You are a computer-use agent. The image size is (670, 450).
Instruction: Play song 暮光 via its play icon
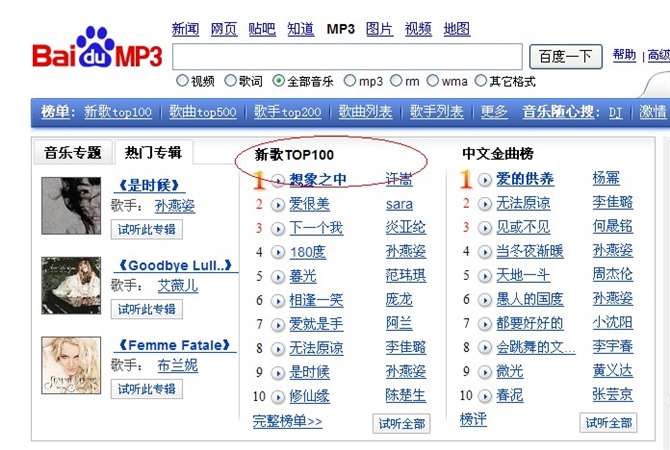(x=278, y=277)
